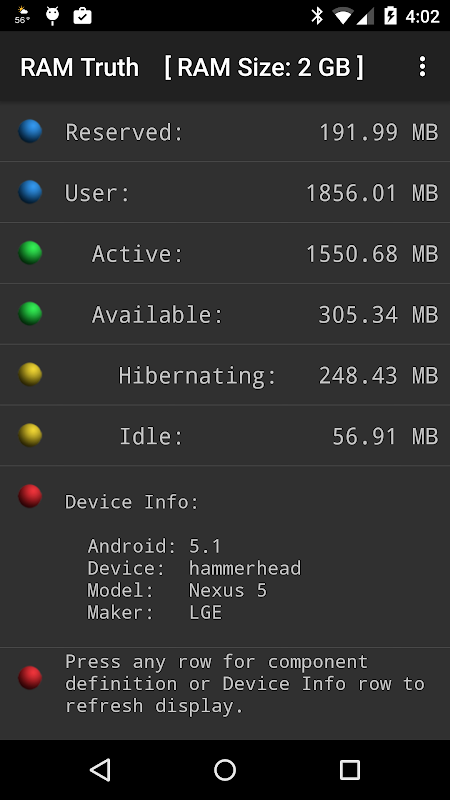Image resolution: width=450 pixels, height=800 pixels.
Task: Tap the red ball beside Device Info
Action: click(30, 496)
